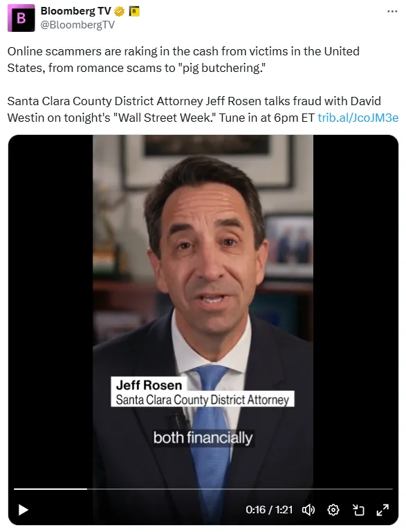Click the gold verified badge
This screenshot has height=532, width=406.
pos(119,12)
